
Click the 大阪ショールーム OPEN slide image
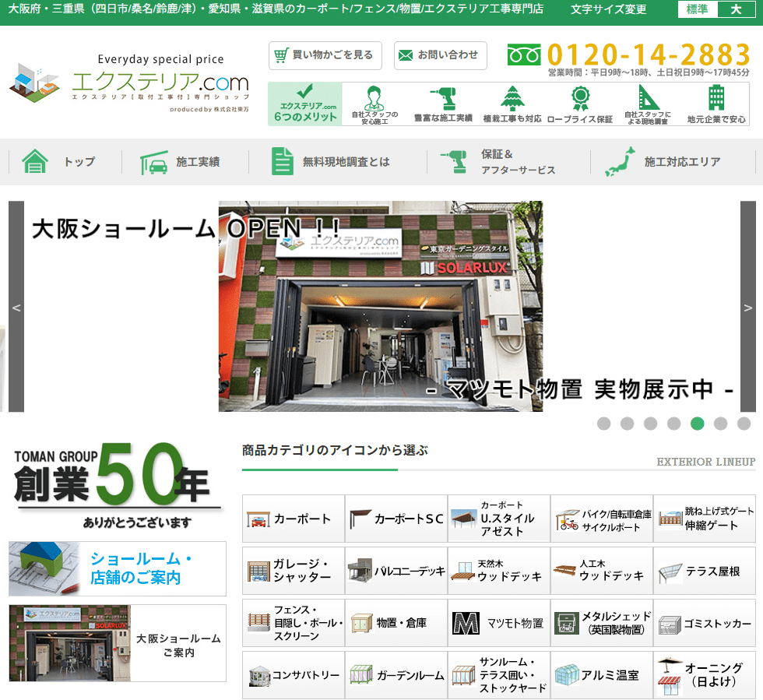pyautogui.click(x=381, y=307)
